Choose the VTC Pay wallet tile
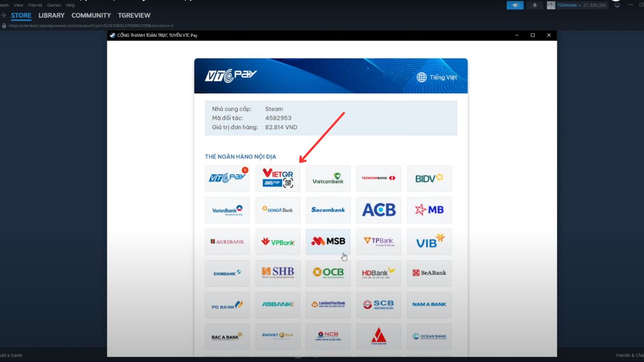This screenshot has width=644, height=362. click(227, 179)
